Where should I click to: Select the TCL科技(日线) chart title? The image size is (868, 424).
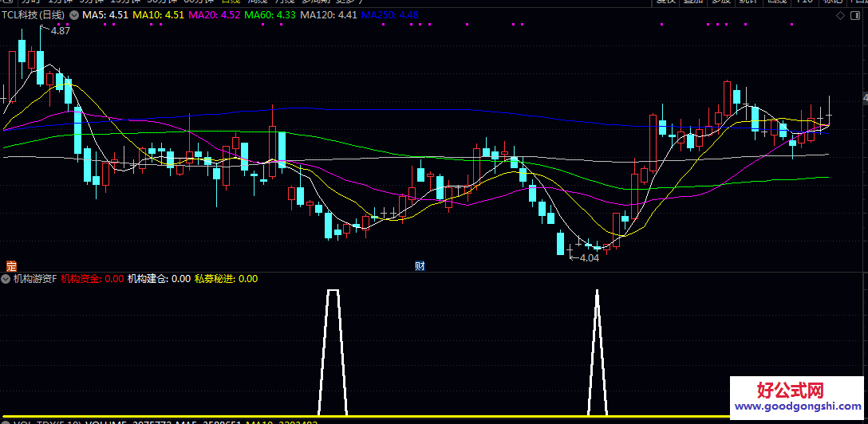[x=33, y=15]
